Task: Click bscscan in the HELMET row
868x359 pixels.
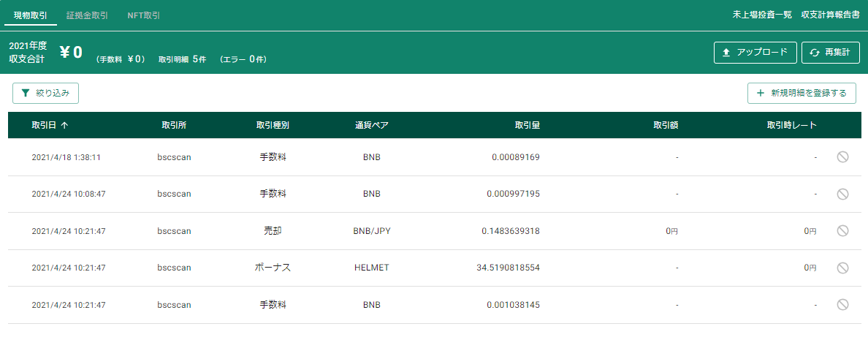Action: pos(174,268)
